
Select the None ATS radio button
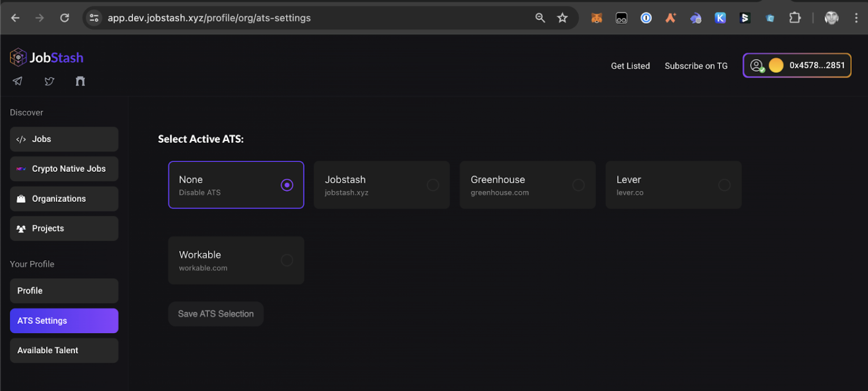pyautogui.click(x=287, y=185)
